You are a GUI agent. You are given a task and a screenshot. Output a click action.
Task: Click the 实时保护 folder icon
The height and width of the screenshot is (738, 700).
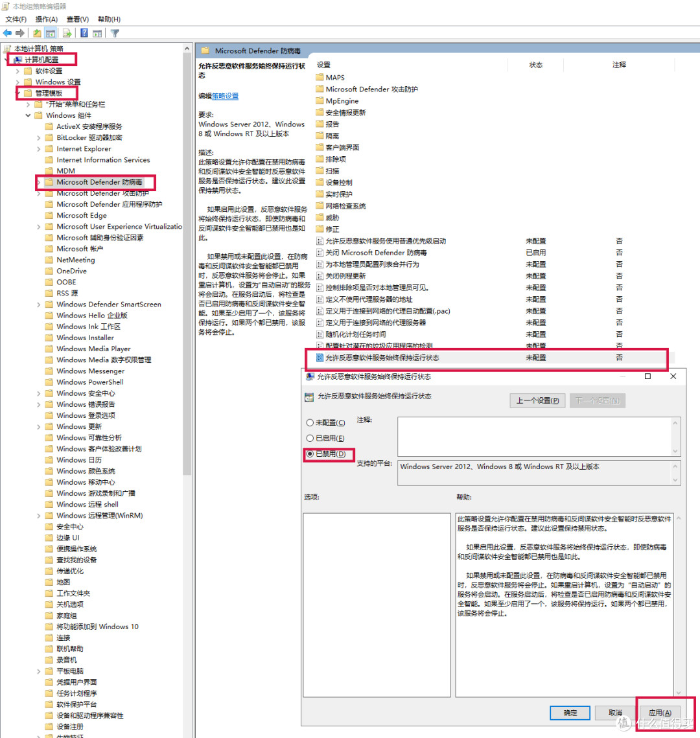point(320,194)
